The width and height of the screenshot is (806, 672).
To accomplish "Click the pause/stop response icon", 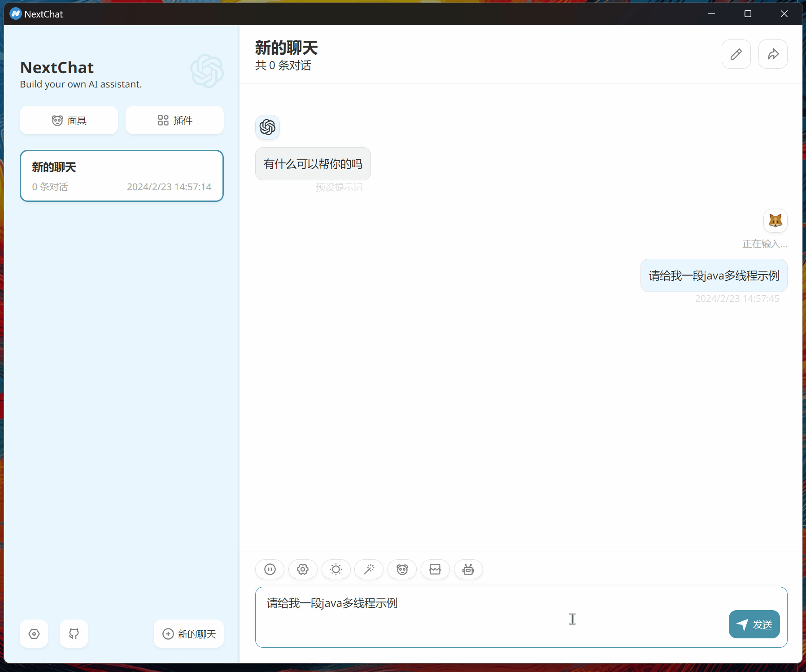I will click(270, 569).
